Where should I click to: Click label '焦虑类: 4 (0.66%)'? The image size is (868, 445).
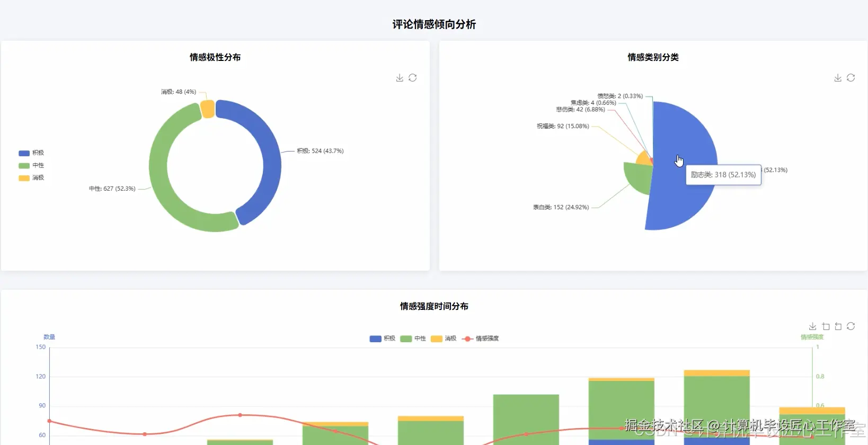pyautogui.click(x=594, y=103)
